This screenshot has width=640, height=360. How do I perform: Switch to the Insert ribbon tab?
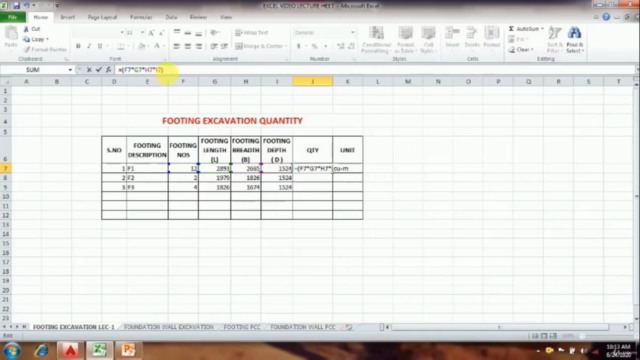pyautogui.click(x=67, y=17)
